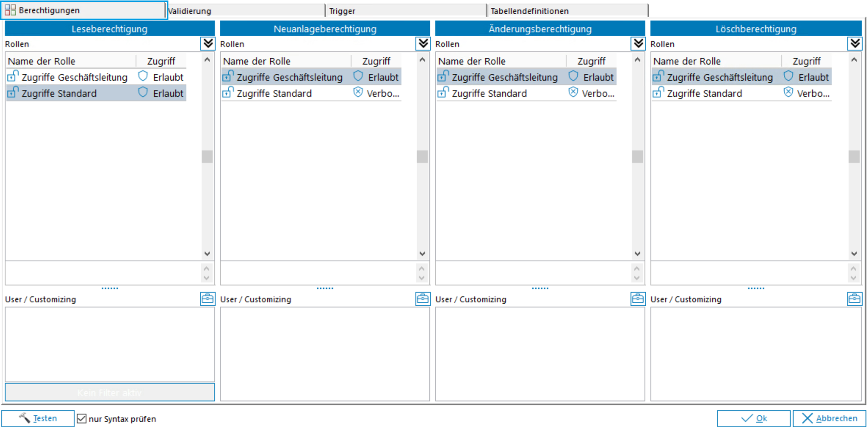The image size is (868, 427).
Task: Toggle the 'nur Syntax prüfen' checkbox
Action: point(82,419)
